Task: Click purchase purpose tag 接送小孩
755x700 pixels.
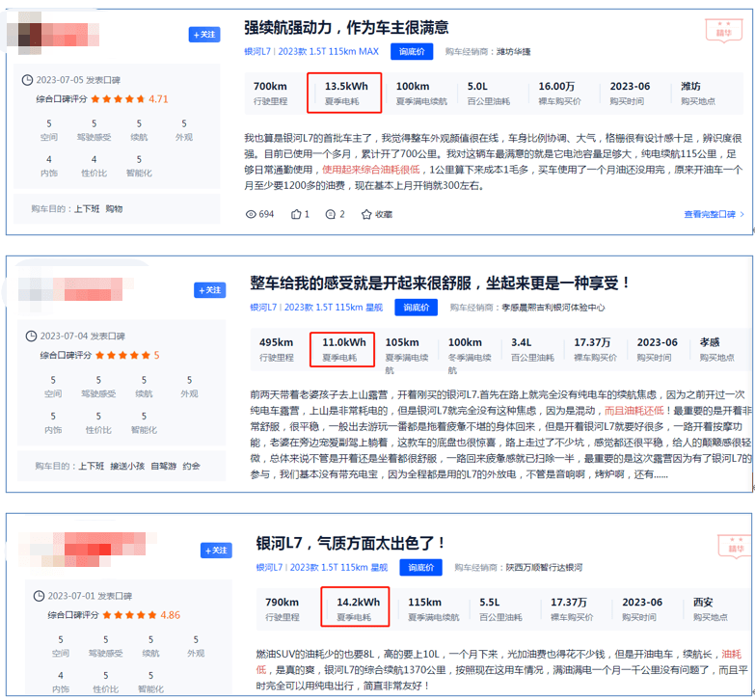Action: [127, 466]
